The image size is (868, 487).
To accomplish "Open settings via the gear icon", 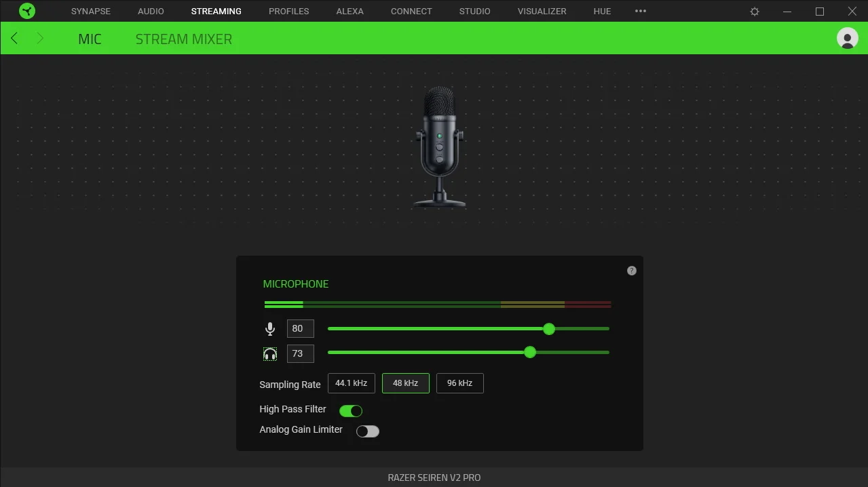I will (x=755, y=12).
